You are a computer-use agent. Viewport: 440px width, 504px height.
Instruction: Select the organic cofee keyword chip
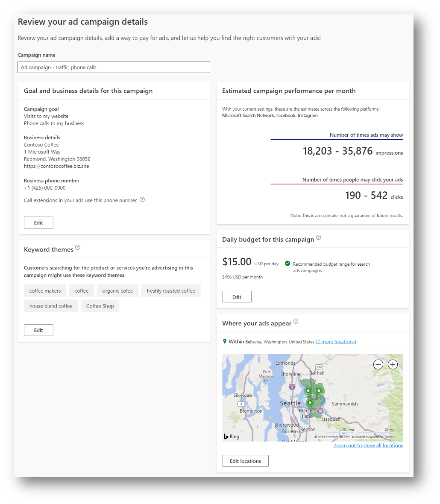pos(117,290)
